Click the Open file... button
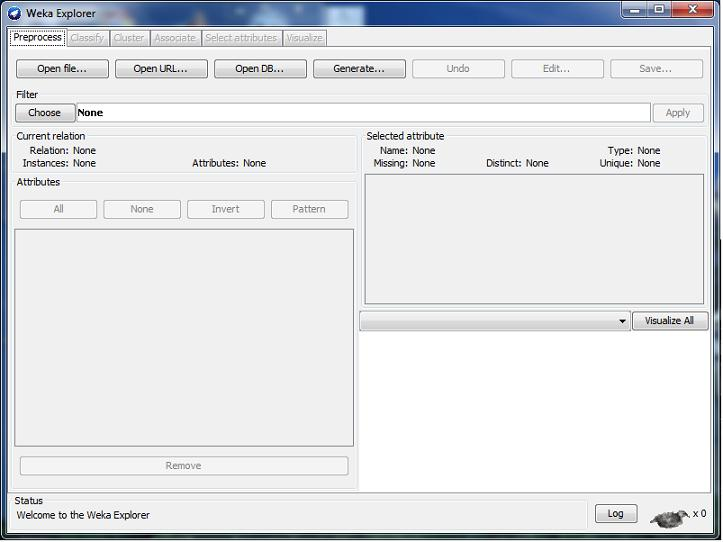723x542 pixels. (x=62, y=69)
